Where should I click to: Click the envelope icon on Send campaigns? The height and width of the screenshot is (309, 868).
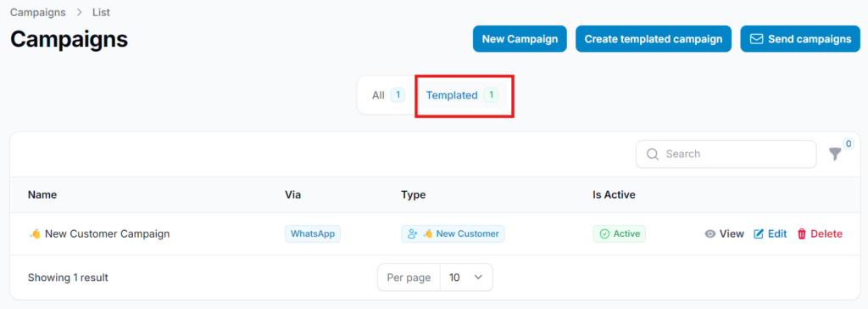click(756, 39)
